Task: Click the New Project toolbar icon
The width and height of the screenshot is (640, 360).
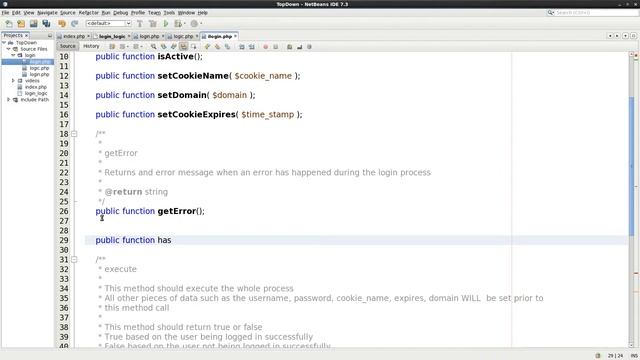Action: (21, 24)
